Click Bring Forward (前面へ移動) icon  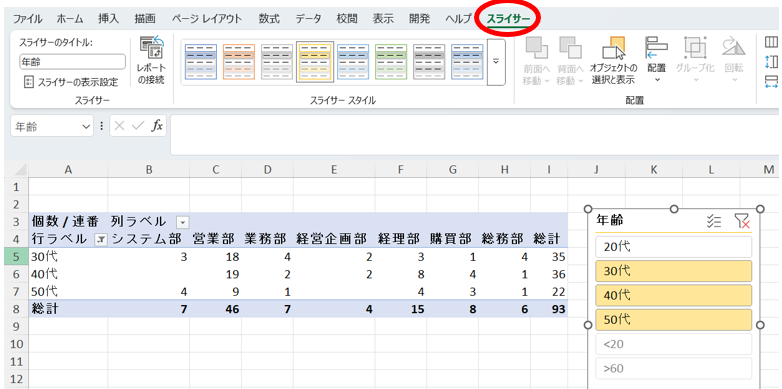click(x=536, y=49)
